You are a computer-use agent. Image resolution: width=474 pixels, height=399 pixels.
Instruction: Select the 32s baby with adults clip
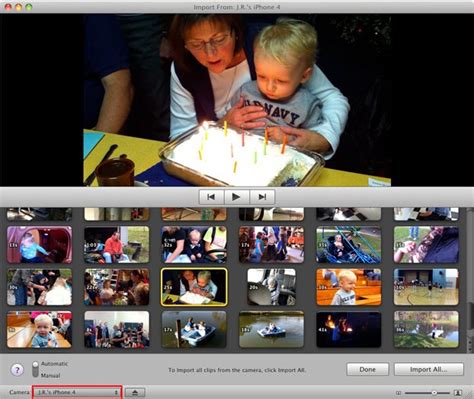pyautogui.click(x=194, y=245)
